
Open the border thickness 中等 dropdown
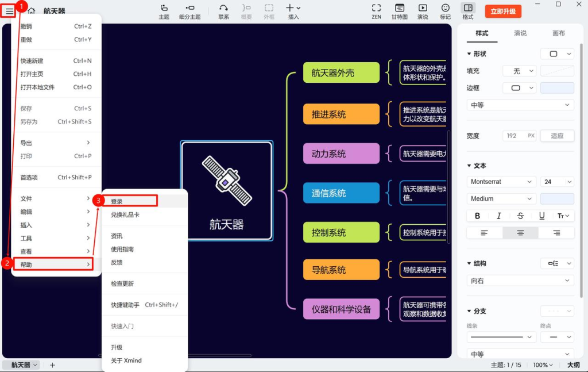pos(520,105)
